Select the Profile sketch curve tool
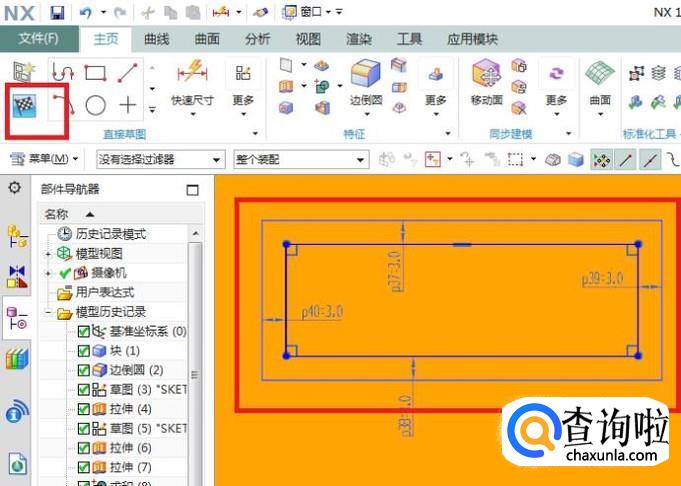The height and width of the screenshot is (486, 681). pyautogui.click(x=63, y=72)
